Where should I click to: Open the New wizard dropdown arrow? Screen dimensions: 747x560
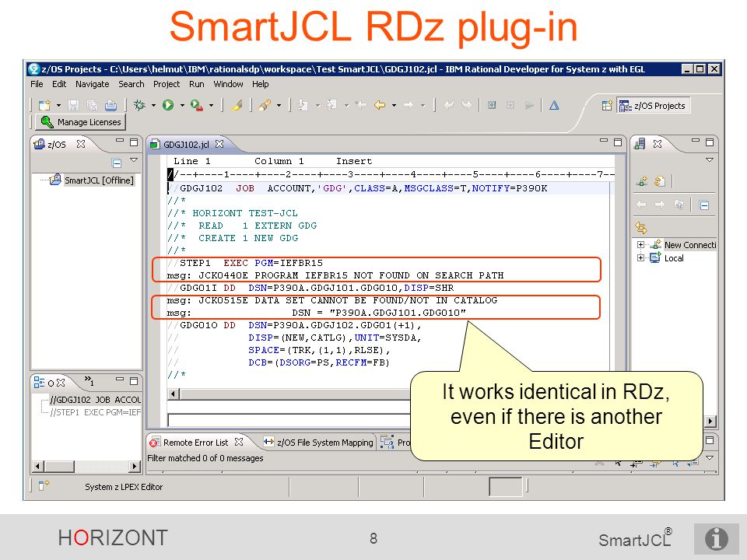58,105
